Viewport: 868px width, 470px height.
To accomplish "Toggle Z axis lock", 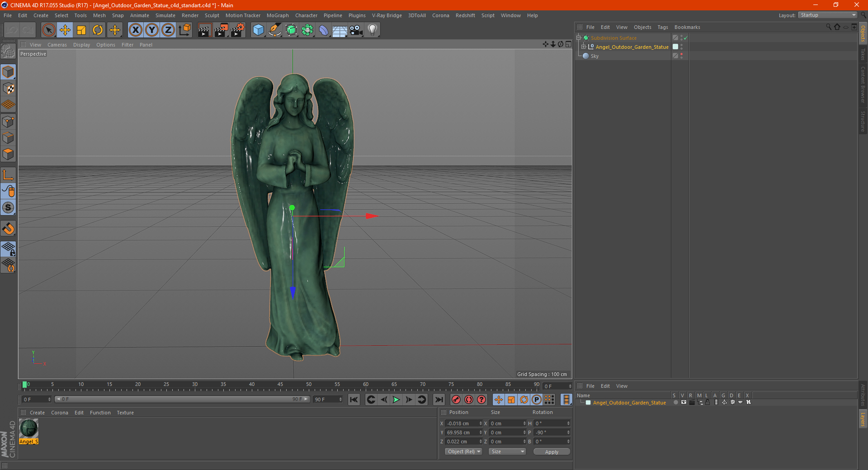I will click(168, 30).
